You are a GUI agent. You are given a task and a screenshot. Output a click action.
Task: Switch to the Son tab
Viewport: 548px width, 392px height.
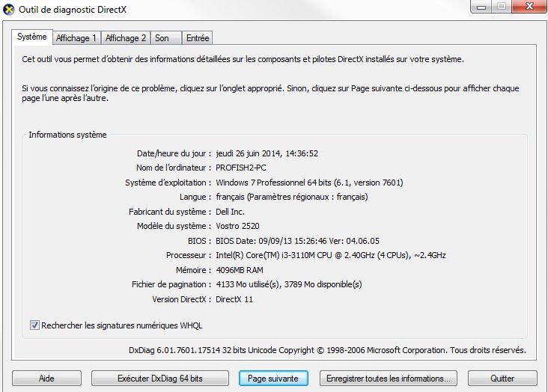point(165,38)
